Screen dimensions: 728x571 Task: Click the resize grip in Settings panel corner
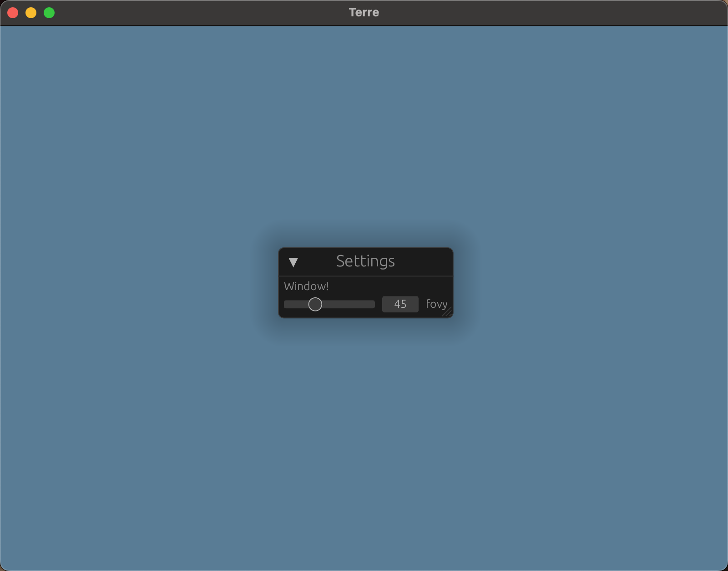tap(448, 313)
